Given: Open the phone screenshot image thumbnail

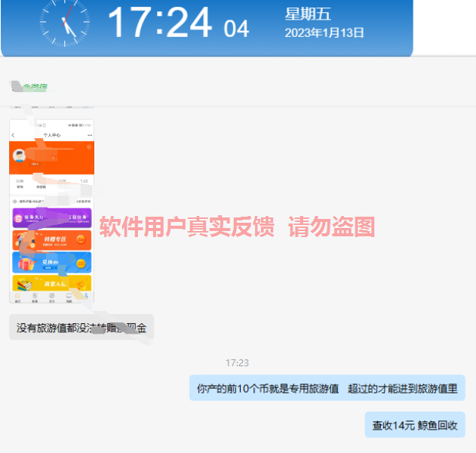Looking at the screenshot, I should click(x=51, y=211).
